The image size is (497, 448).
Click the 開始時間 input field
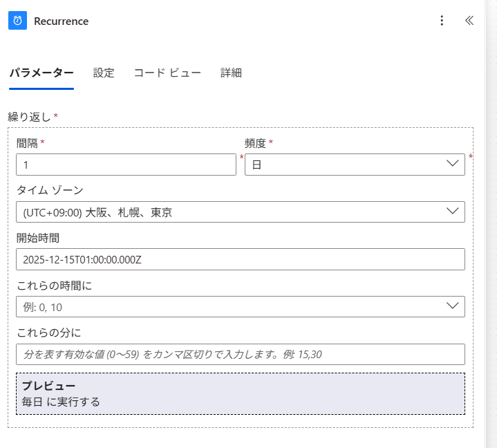pos(241,259)
